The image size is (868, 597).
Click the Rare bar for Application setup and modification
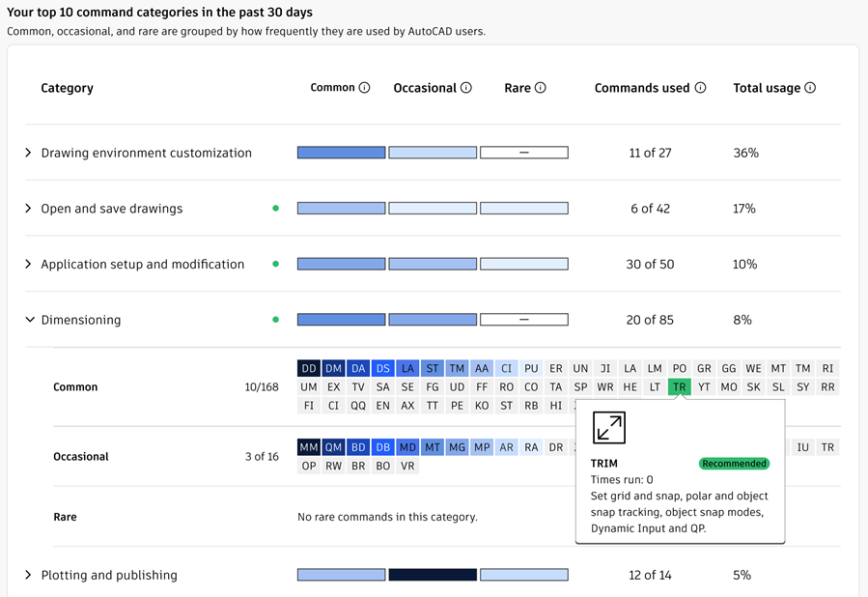pyautogui.click(x=523, y=264)
